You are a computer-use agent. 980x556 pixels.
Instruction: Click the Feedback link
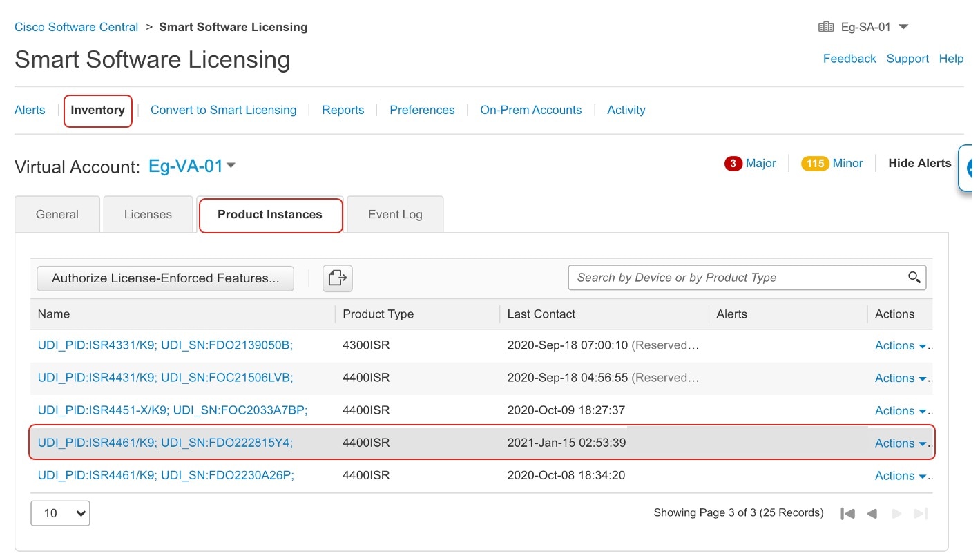(849, 59)
